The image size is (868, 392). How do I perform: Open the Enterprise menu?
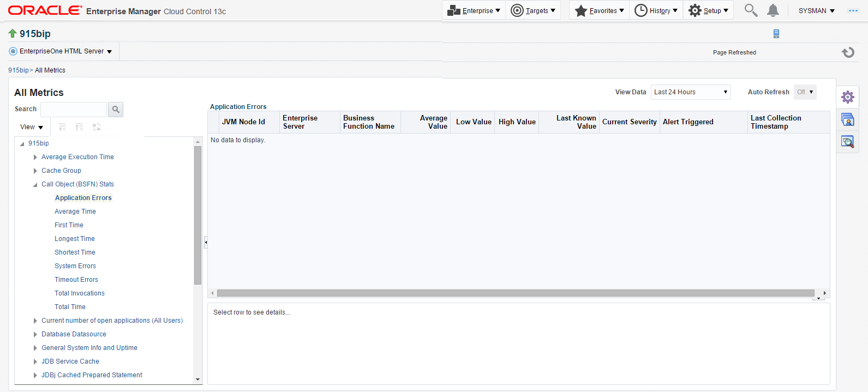point(474,10)
